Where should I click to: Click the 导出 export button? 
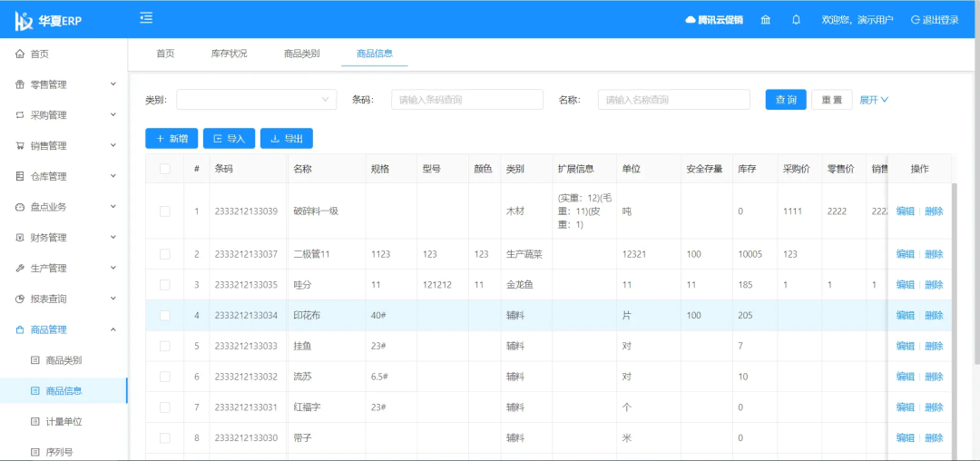287,139
